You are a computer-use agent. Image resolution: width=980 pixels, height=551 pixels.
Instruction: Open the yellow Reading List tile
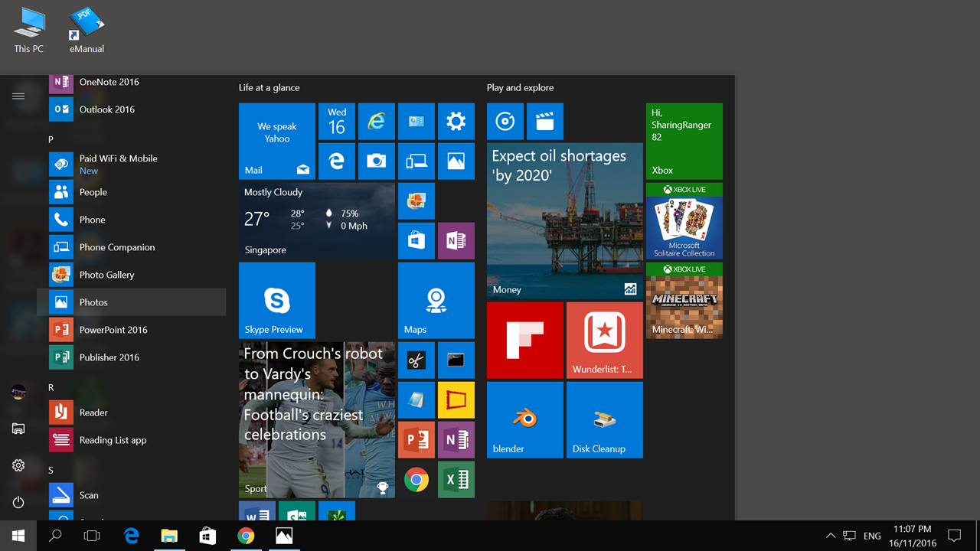tap(456, 400)
